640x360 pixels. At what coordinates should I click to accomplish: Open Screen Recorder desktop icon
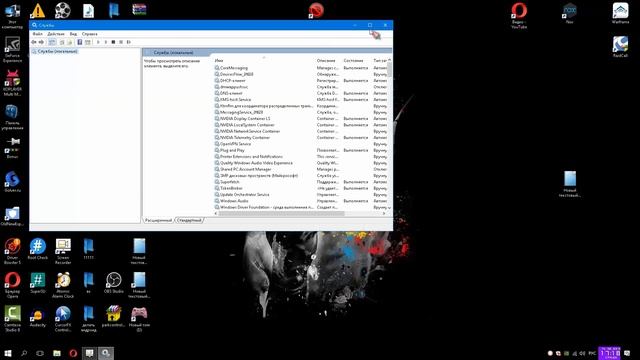[x=63, y=251]
